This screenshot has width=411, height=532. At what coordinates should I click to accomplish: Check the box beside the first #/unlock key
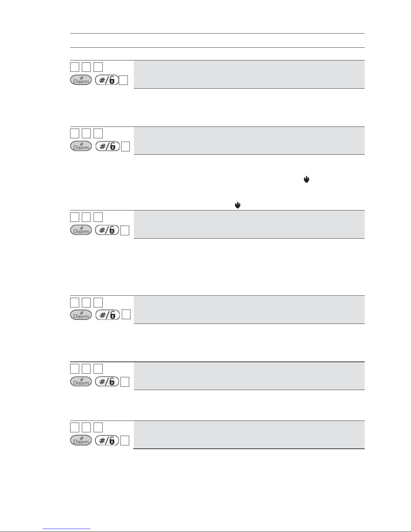123,80
